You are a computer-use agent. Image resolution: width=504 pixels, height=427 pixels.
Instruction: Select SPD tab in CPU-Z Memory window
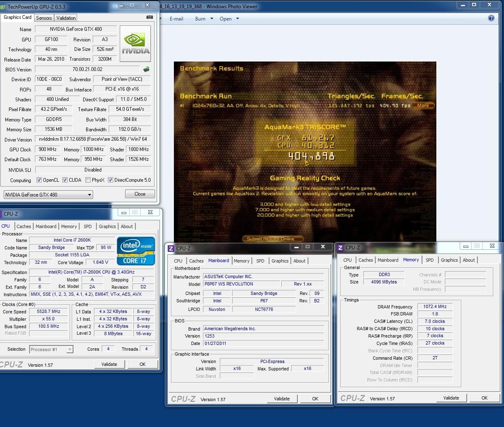point(430,260)
